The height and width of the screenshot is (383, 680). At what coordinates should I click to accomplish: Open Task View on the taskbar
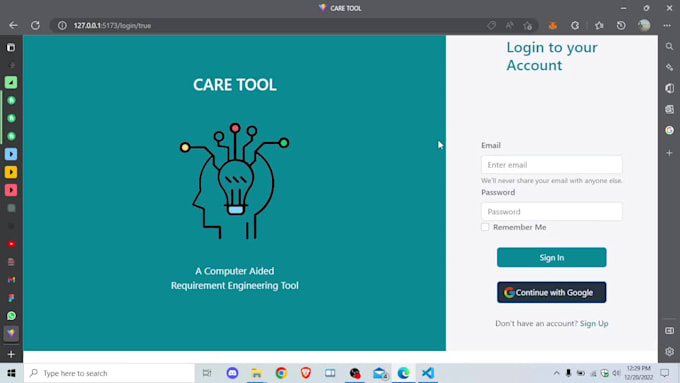pos(207,373)
